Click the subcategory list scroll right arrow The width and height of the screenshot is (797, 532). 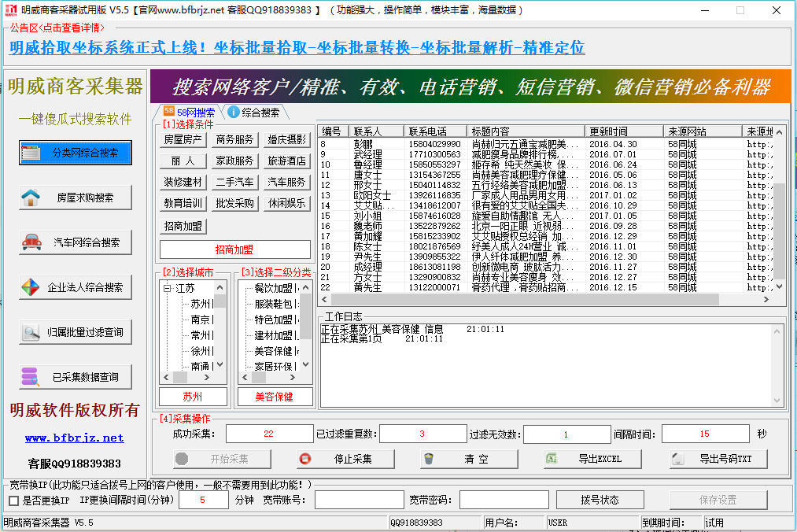[292, 378]
